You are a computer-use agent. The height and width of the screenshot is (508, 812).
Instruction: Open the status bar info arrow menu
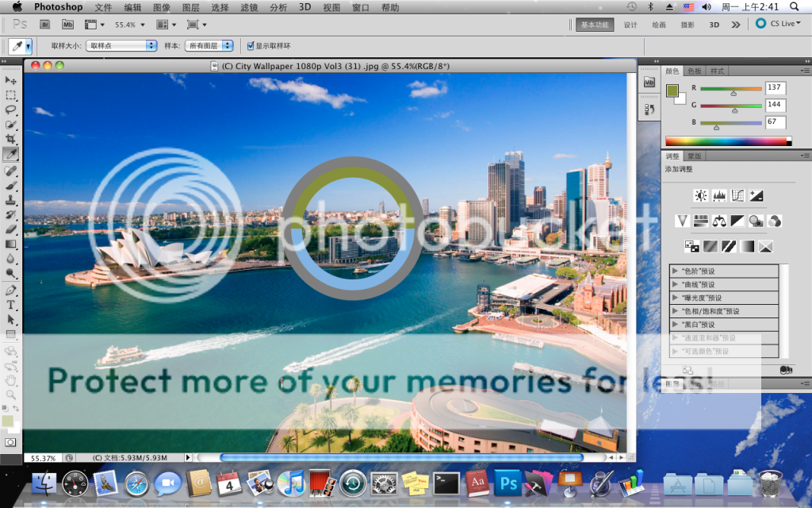point(187,458)
